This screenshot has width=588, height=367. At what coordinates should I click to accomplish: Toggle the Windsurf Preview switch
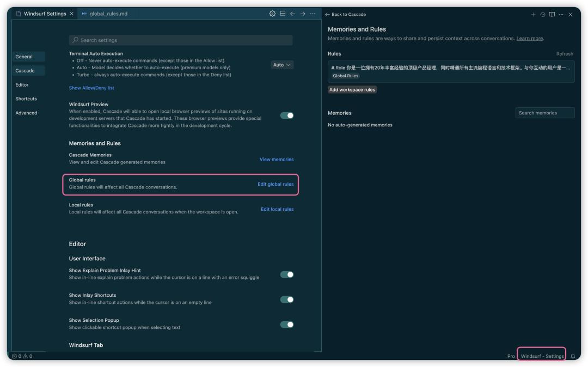[287, 115]
